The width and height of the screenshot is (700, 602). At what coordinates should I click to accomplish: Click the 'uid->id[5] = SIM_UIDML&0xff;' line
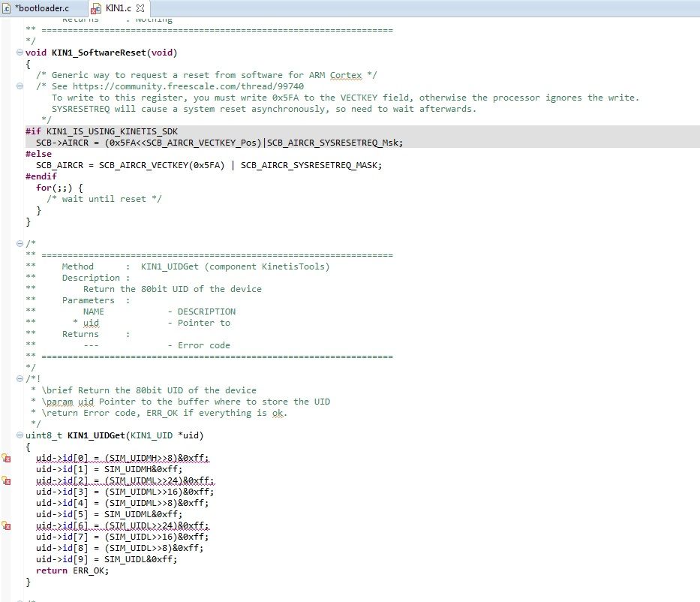(x=109, y=514)
